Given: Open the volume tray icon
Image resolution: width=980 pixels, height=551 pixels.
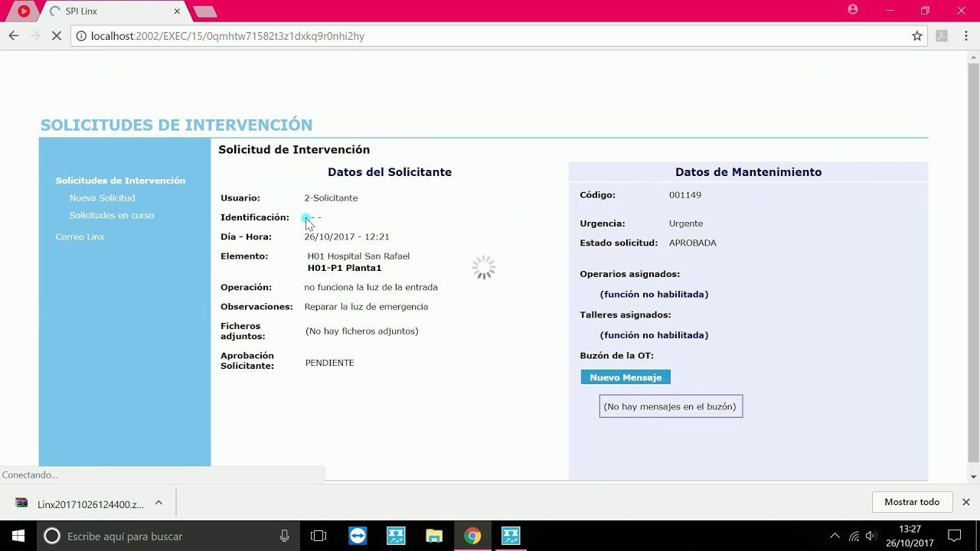Looking at the screenshot, I should (x=871, y=536).
